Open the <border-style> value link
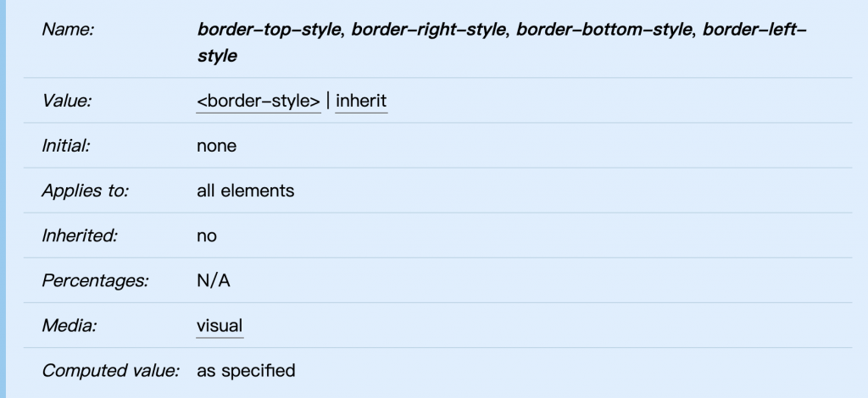 coord(259,101)
